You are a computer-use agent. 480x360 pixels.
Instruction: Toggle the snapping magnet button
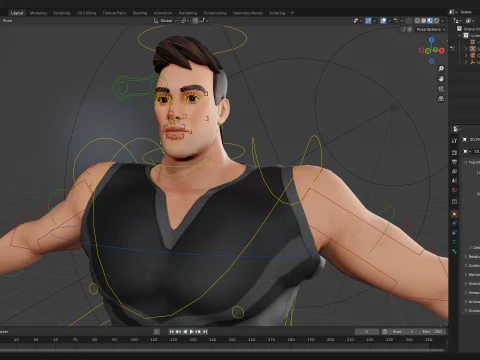coord(195,21)
